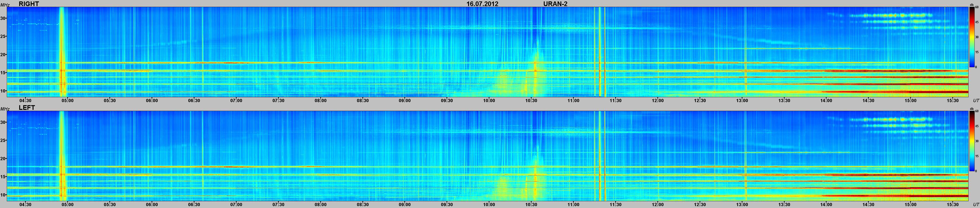Image resolution: width=980 pixels, height=208 pixels.
Task: Click 05:00 tick under the RIGHT panel
Action: pos(68,100)
